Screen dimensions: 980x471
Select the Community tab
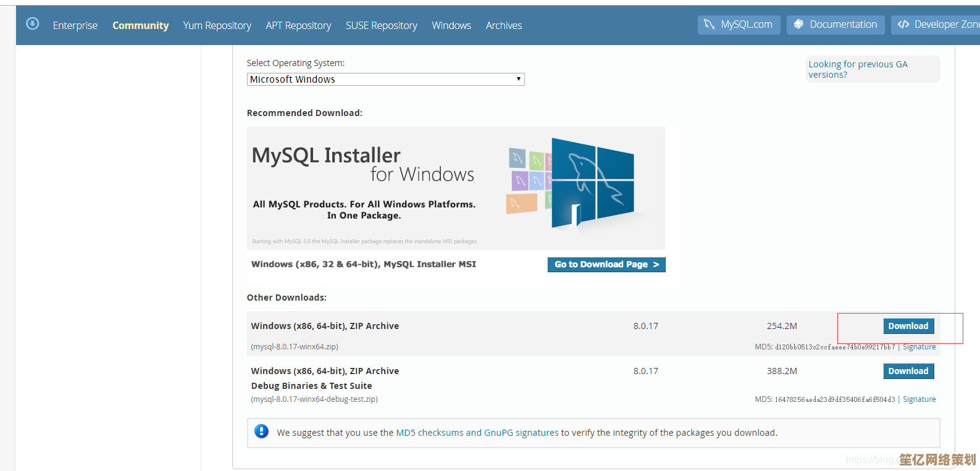coord(140,25)
